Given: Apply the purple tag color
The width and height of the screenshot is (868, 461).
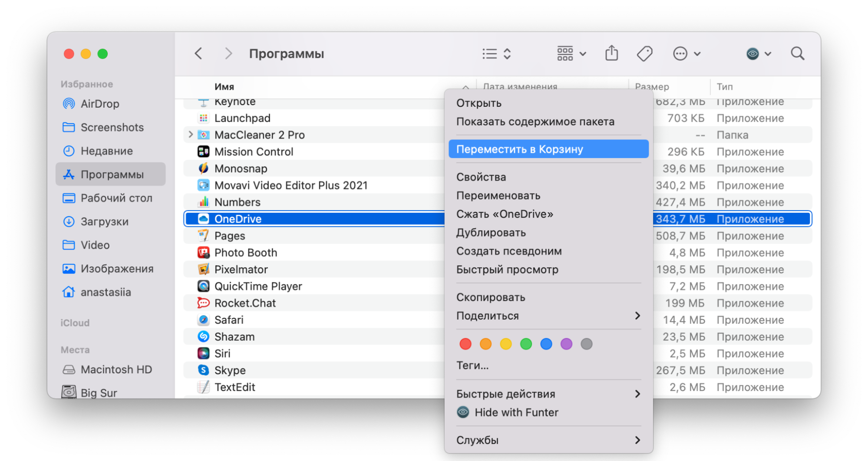Looking at the screenshot, I should point(566,344).
